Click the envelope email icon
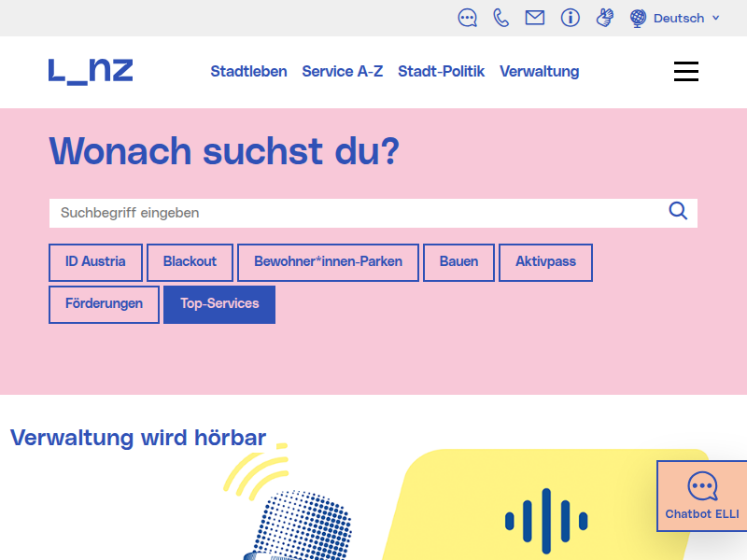The width and height of the screenshot is (747, 560). click(534, 18)
